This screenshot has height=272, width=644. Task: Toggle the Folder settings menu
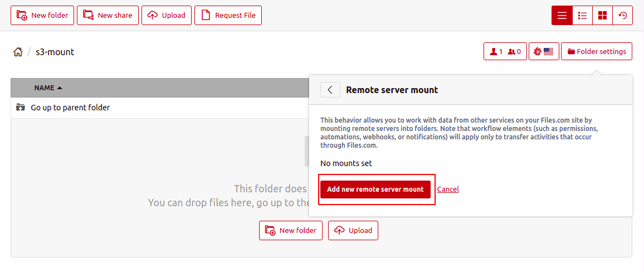click(596, 52)
